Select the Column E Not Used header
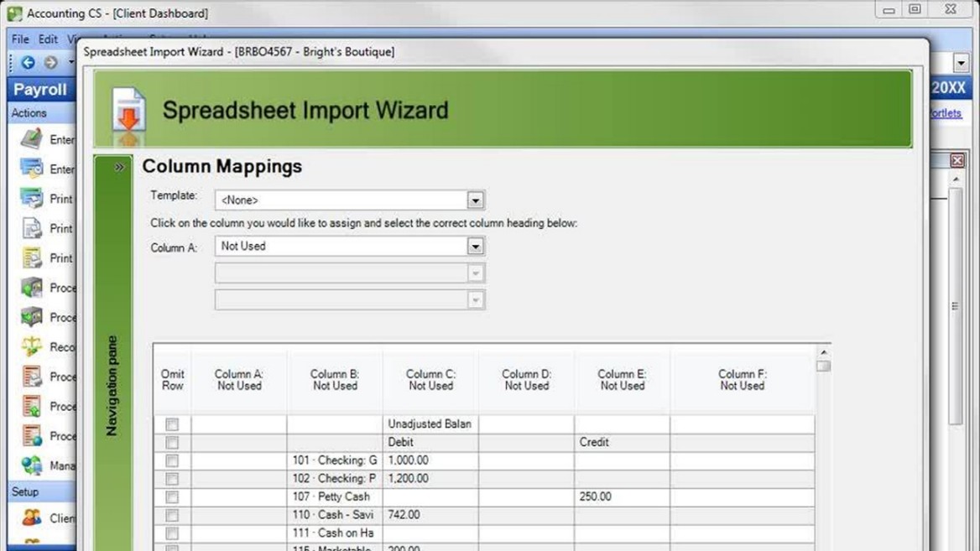Viewport: 980px width, 551px height. click(622, 380)
